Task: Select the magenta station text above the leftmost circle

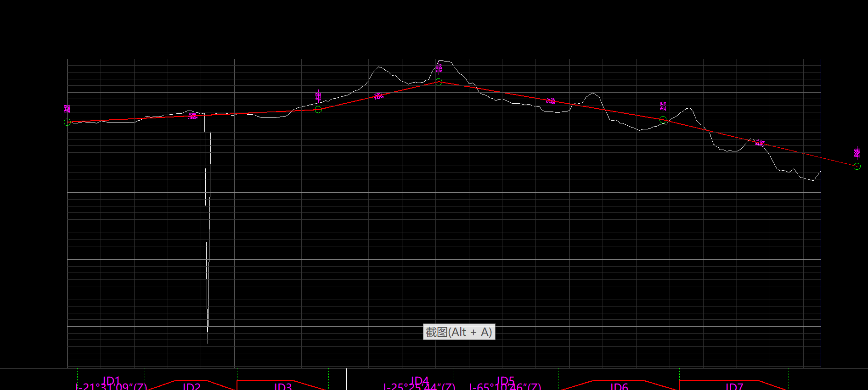Action: click(68, 109)
